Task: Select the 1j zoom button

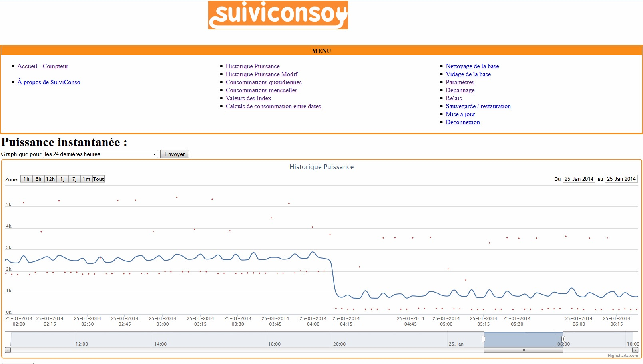Action: 62,179
